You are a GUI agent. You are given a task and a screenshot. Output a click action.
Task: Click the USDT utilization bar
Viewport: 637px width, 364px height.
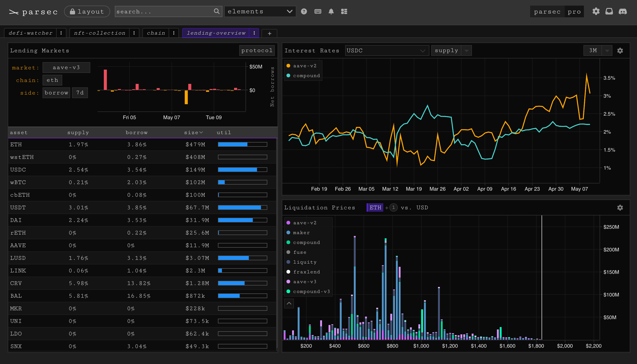(x=242, y=207)
